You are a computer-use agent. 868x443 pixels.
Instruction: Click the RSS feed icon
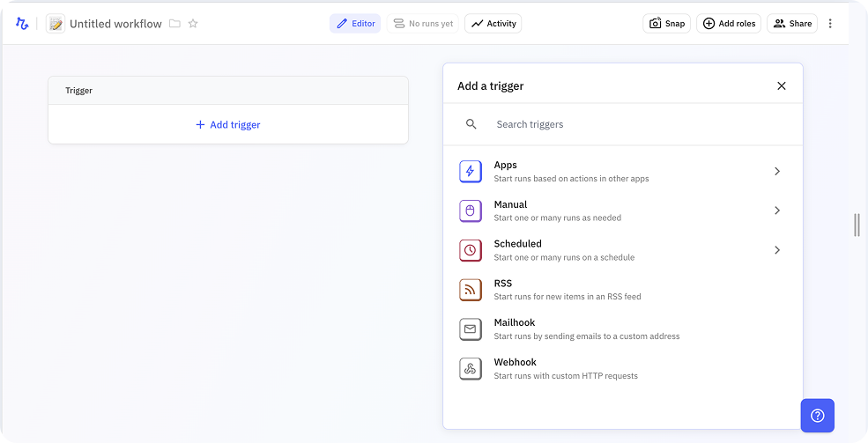[470, 290]
